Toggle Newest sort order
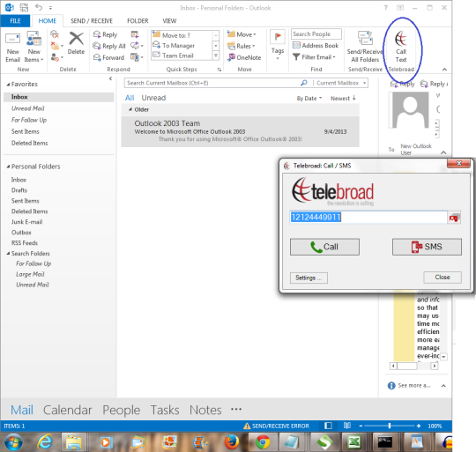Viewport: 476px width, 452px height. 343,99
